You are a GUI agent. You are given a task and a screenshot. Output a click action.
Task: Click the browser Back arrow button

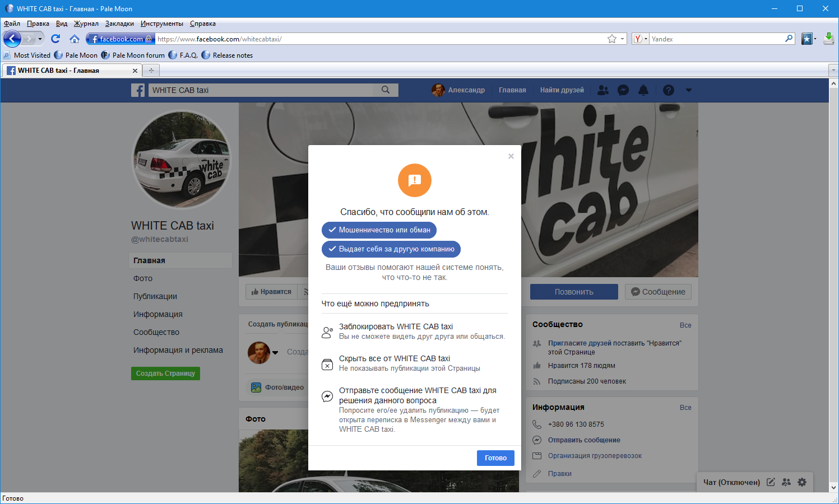(12, 39)
